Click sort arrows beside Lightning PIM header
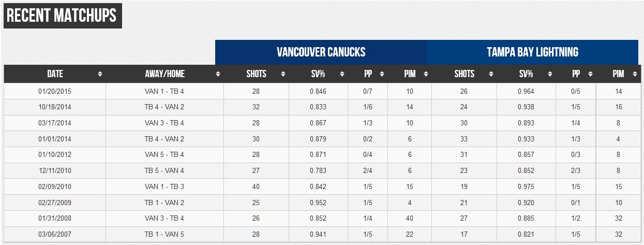This screenshot has height=245, width=644. [x=635, y=74]
